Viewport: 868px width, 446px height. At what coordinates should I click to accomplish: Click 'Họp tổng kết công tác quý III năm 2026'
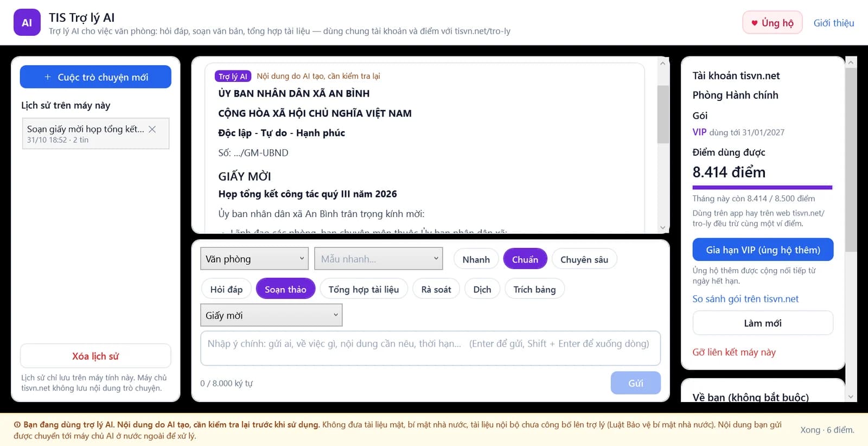[308, 194]
